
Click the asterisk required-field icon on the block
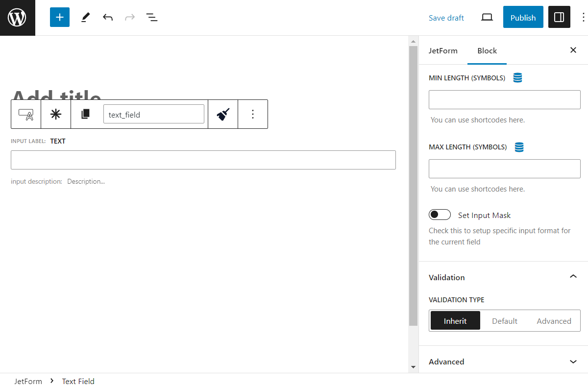coord(55,114)
